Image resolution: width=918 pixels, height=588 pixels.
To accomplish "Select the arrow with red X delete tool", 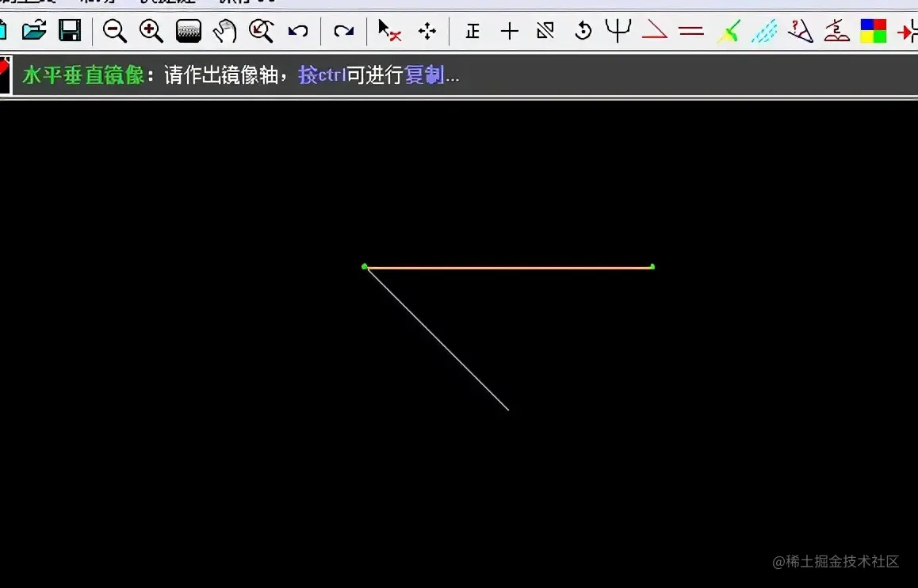I will point(389,30).
